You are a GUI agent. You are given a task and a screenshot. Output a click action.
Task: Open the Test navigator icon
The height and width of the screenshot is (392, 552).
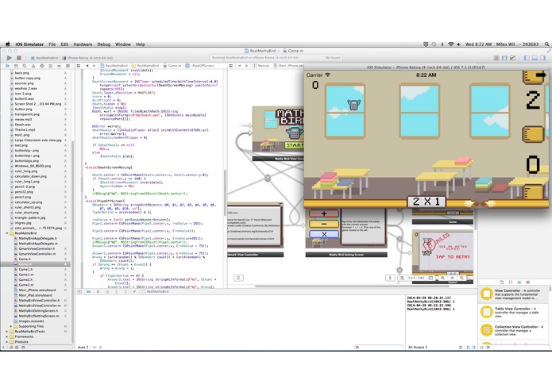point(42,66)
